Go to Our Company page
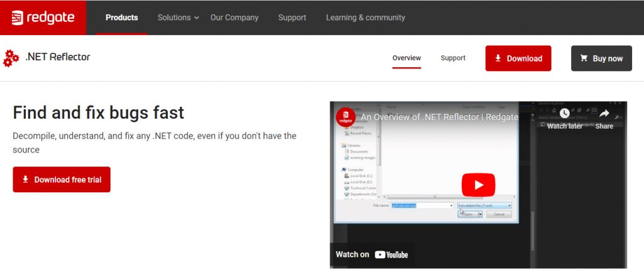This screenshot has width=644, height=272. click(235, 18)
